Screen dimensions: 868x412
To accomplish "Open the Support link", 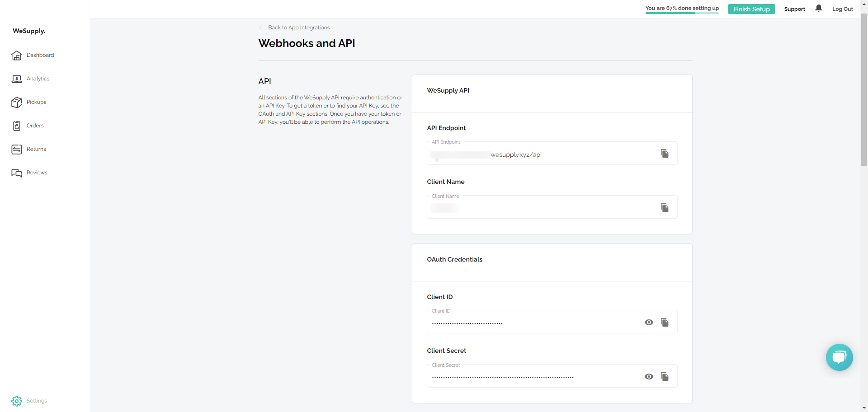I will click(x=794, y=9).
